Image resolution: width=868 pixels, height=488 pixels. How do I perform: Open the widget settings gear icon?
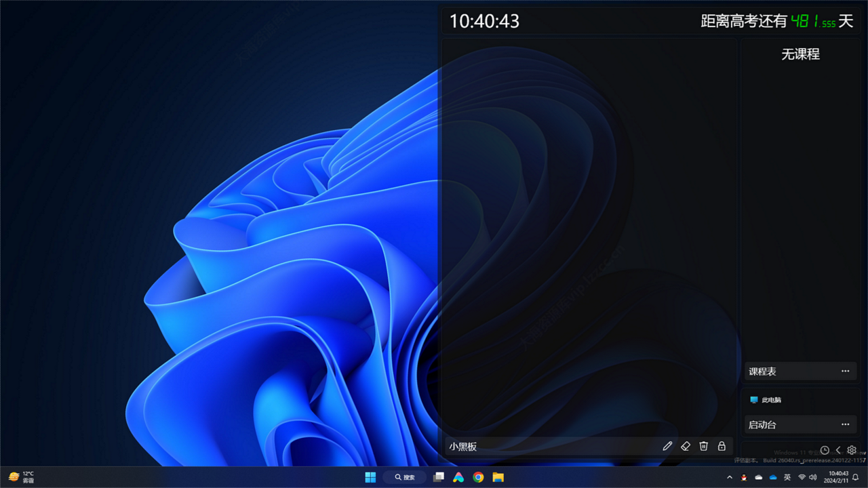852,450
